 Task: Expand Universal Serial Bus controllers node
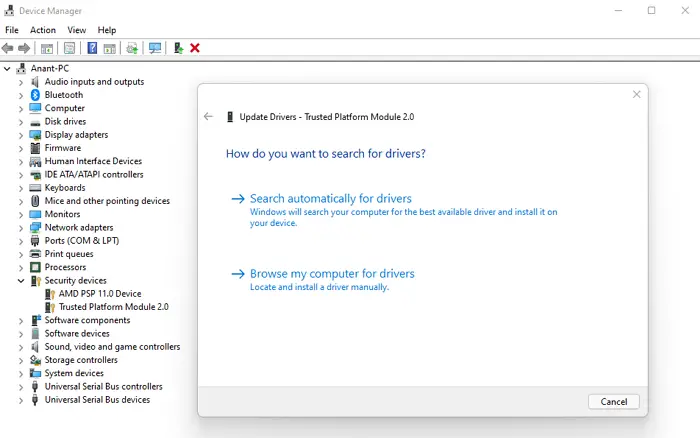pyautogui.click(x=21, y=387)
